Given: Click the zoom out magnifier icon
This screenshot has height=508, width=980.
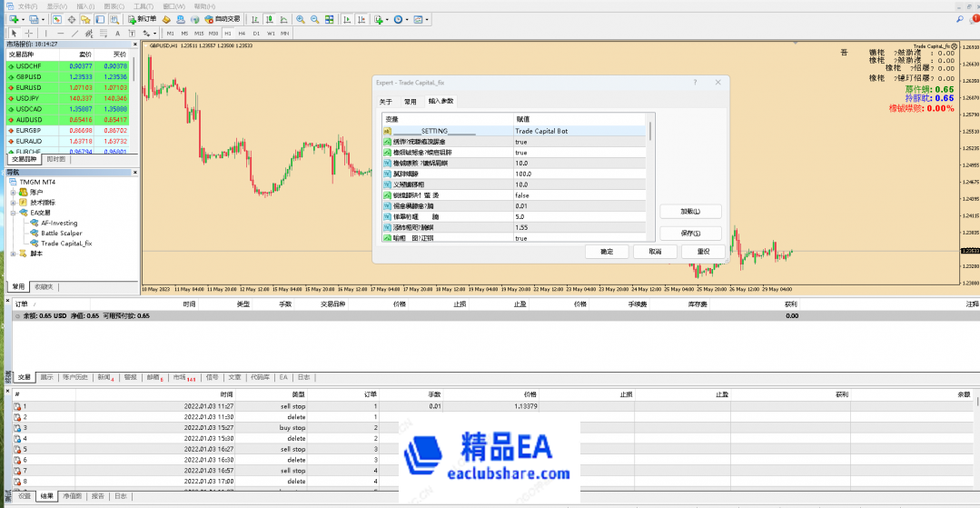Looking at the screenshot, I should 314,19.
